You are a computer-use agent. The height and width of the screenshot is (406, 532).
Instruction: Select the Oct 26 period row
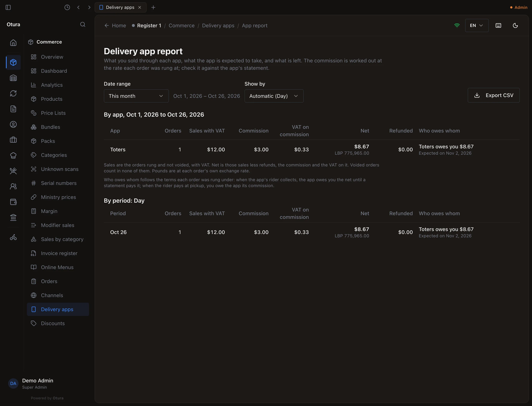click(312, 232)
